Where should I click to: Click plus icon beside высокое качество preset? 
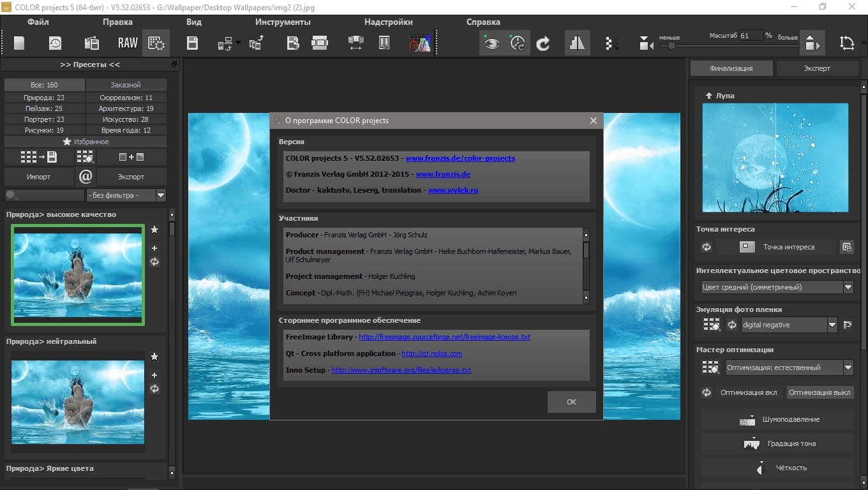coord(154,248)
